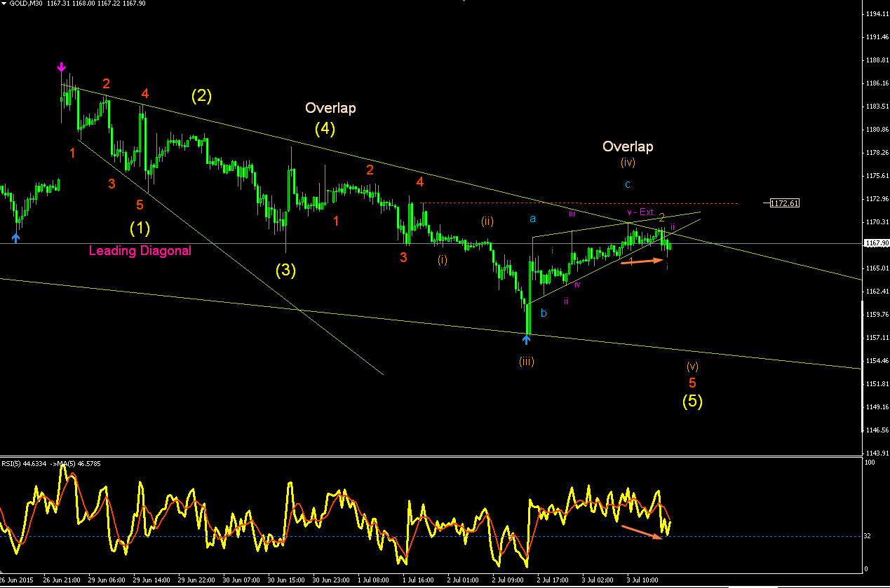Click the 1143.91 value on price scale
890x588 pixels.
tap(876, 452)
